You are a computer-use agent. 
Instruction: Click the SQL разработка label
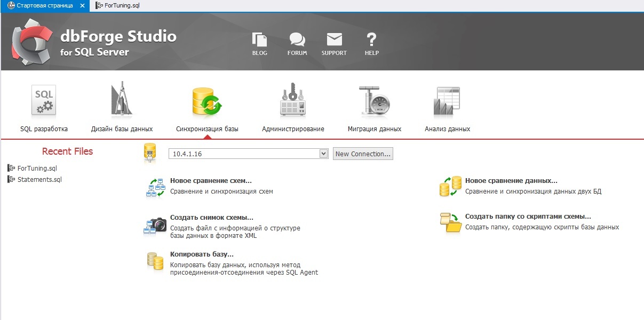[44, 129]
